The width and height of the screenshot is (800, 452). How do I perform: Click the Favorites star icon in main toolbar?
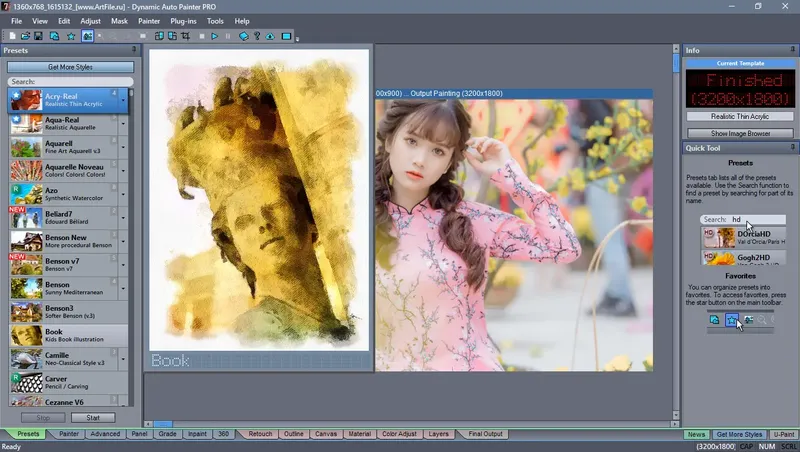click(70, 36)
